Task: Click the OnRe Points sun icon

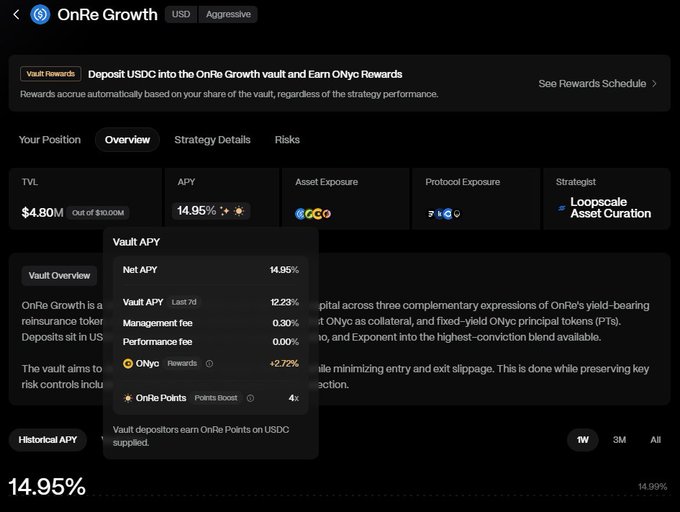Action: tap(128, 398)
